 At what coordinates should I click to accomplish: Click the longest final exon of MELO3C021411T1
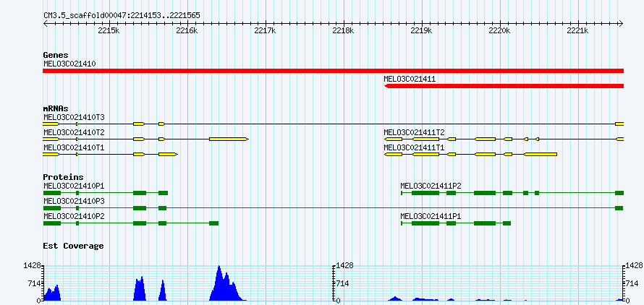[541, 155]
